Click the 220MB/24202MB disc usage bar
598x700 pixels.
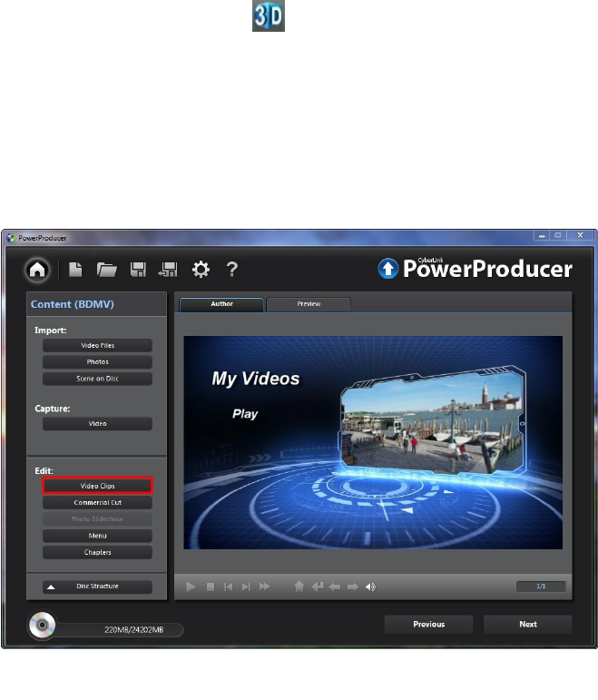(120, 630)
